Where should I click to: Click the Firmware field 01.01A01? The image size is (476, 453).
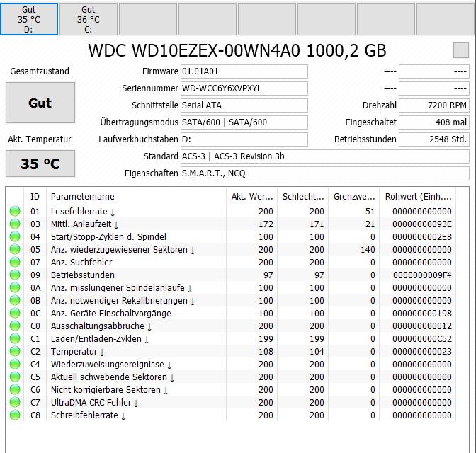pos(244,71)
